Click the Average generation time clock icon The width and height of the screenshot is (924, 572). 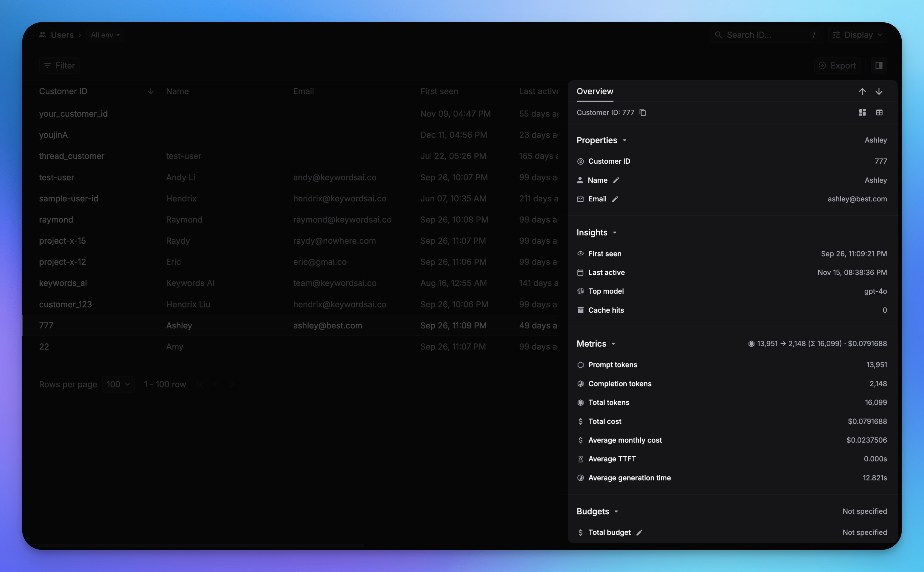(x=580, y=478)
